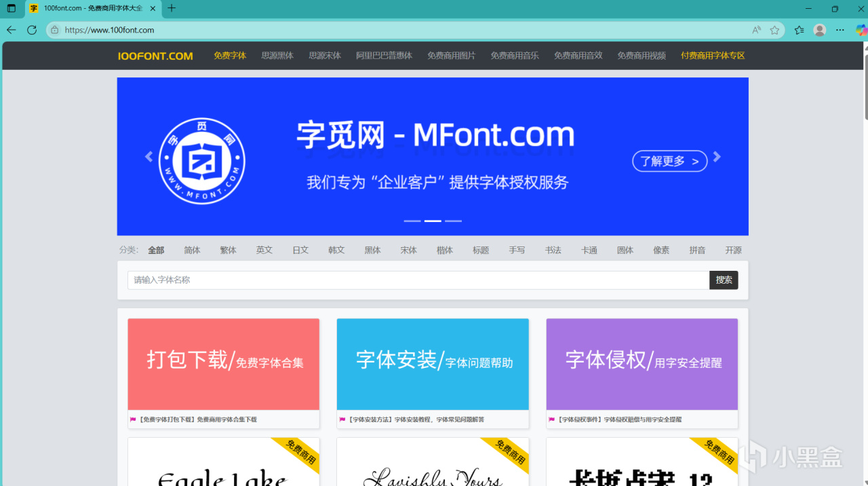Image resolution: width=868 pixels, height=486 pixels.
Task: Filter fonts by 拼音 category
Action: click(697, 250)
